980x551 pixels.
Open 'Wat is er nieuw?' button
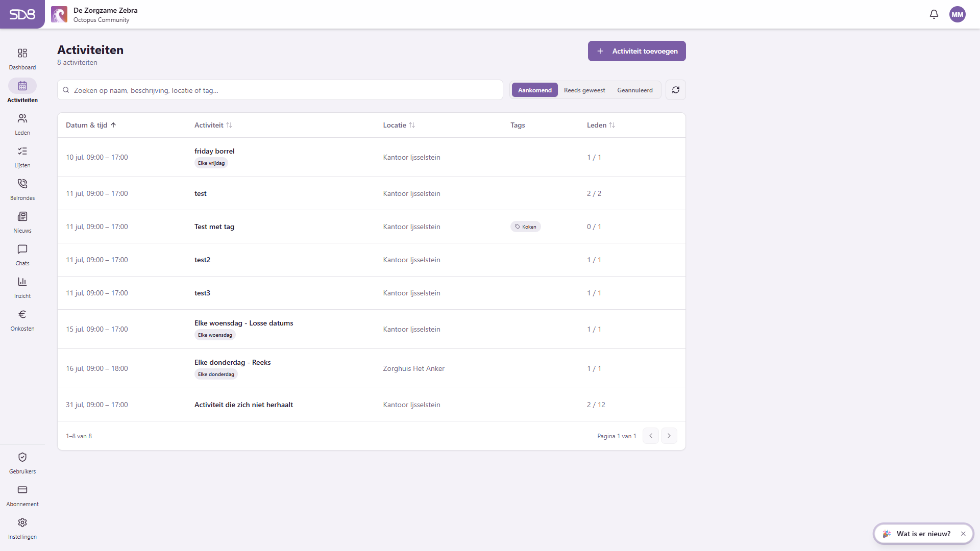pyautogui.click(x=923, y=534)
